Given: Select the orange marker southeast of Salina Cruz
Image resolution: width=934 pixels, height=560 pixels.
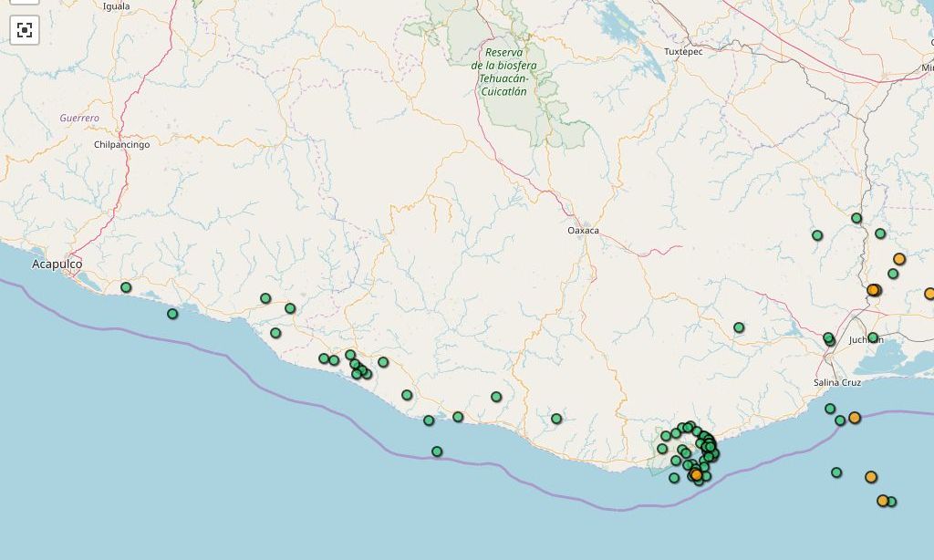Looking at the screenshot, I should point(855,418).
